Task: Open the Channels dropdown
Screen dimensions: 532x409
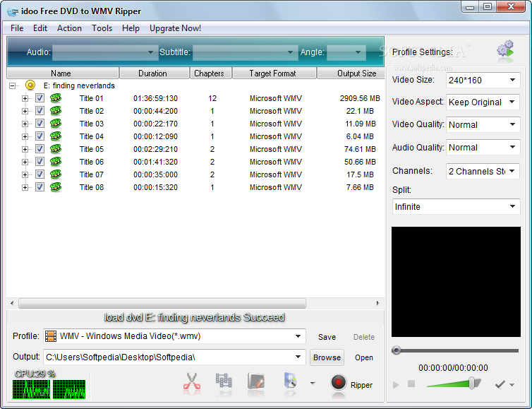Action: pyautogui.click(x=483, y=171)
